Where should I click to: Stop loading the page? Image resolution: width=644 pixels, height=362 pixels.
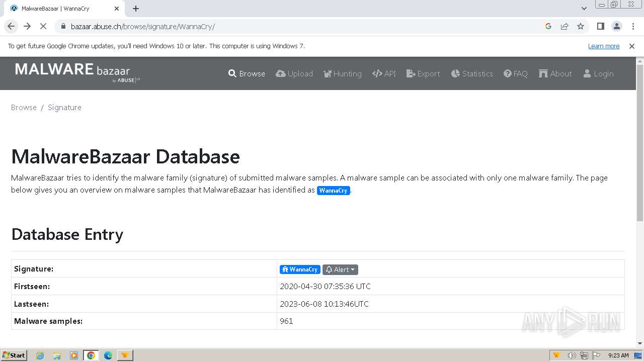(x=43, y=26)
